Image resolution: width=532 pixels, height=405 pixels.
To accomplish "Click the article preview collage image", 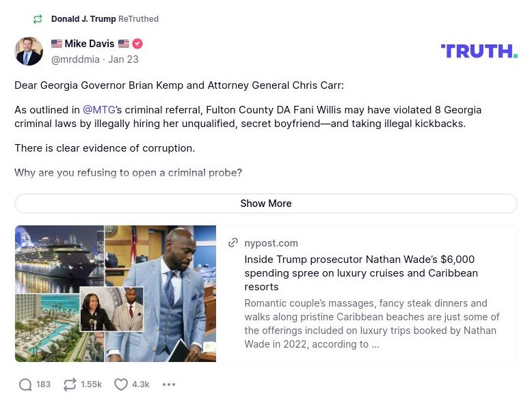I will (x=116, y=294).
